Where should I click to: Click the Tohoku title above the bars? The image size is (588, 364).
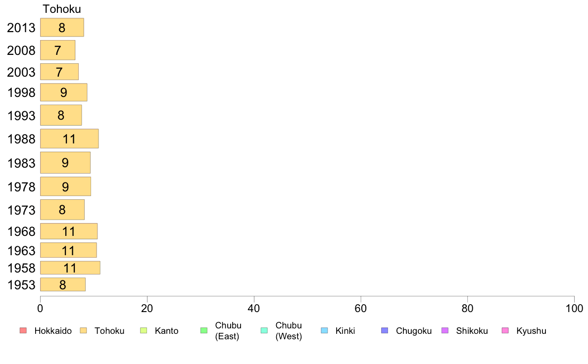62,9
